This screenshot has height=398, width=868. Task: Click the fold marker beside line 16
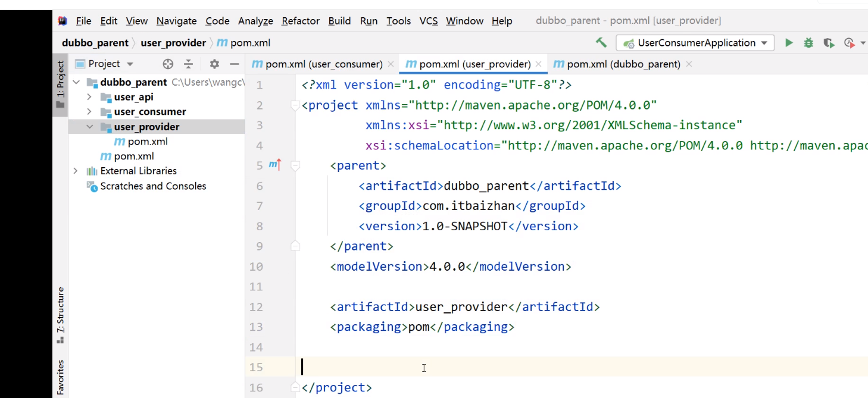pyautogui.click(x=295, y=387)
